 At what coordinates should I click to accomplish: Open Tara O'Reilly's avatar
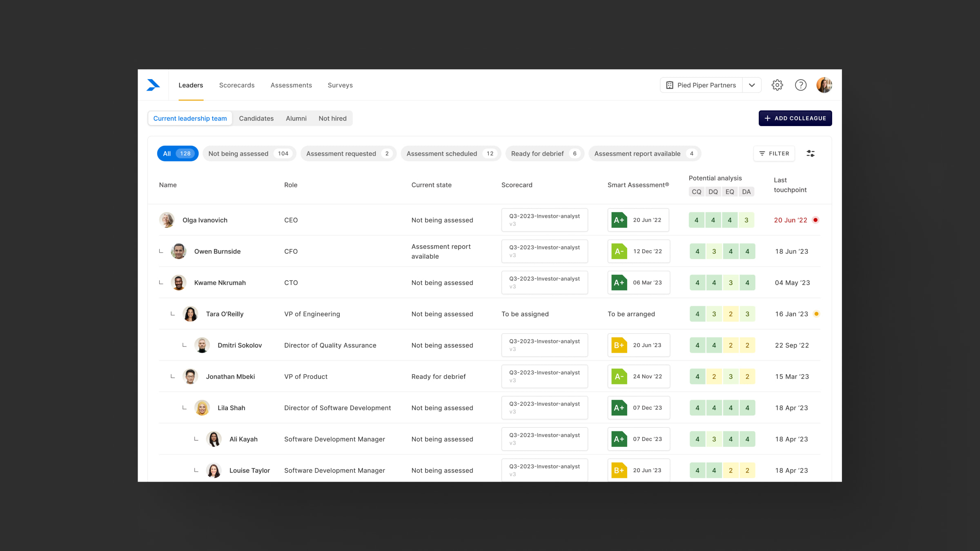190,314
